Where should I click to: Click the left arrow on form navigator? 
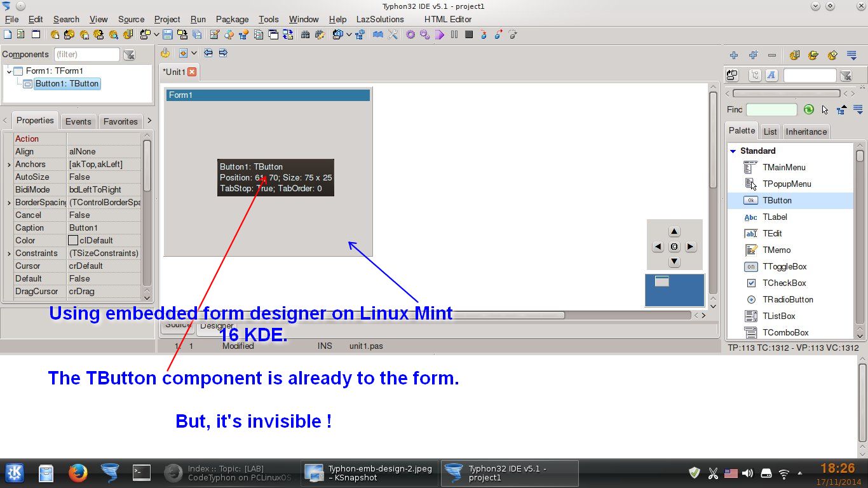pyautogui.click(x=658, y=247)
